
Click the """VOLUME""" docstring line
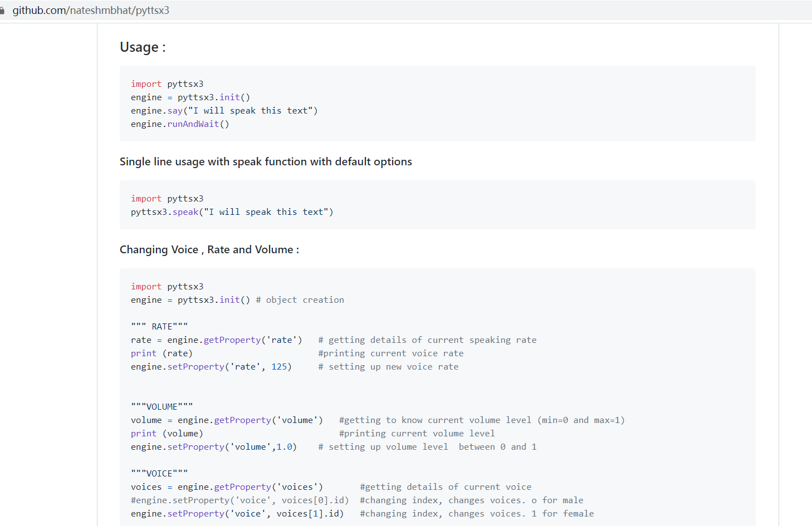click(x=162, y=407)
